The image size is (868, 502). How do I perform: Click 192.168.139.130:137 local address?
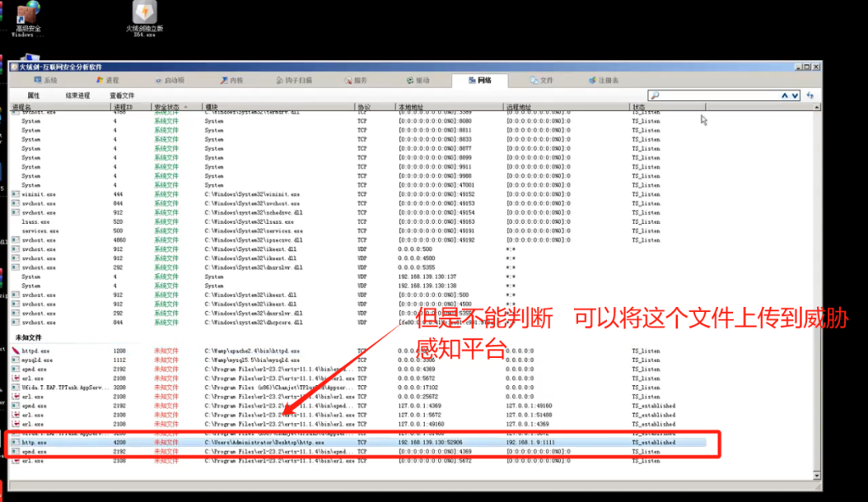(x=427, y=277)
